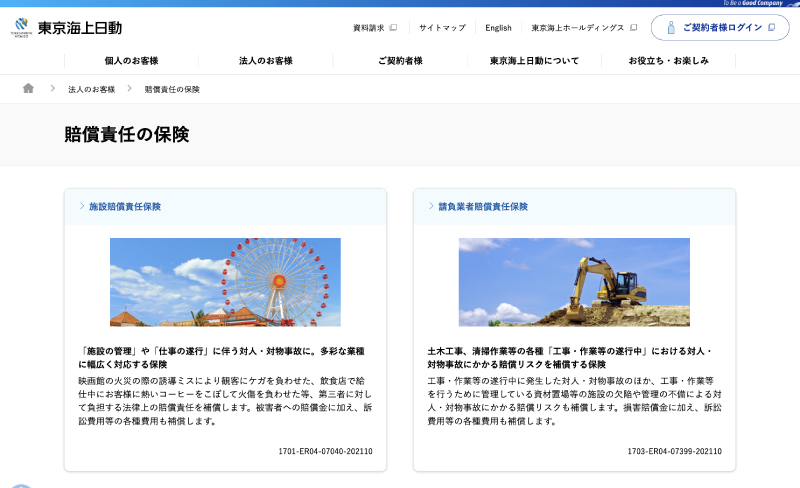Click chevron before 施設賠償責任保険
The image size is (800, 488).
82,206
